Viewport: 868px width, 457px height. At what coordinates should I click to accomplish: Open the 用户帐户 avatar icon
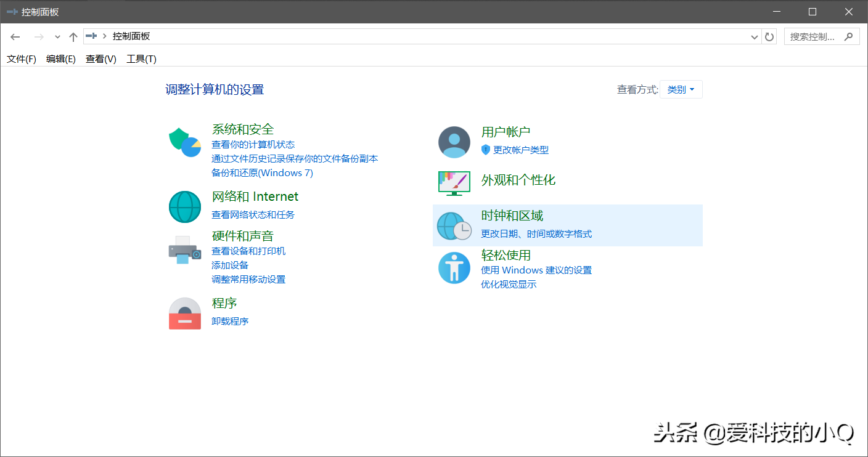coord(454,142)
